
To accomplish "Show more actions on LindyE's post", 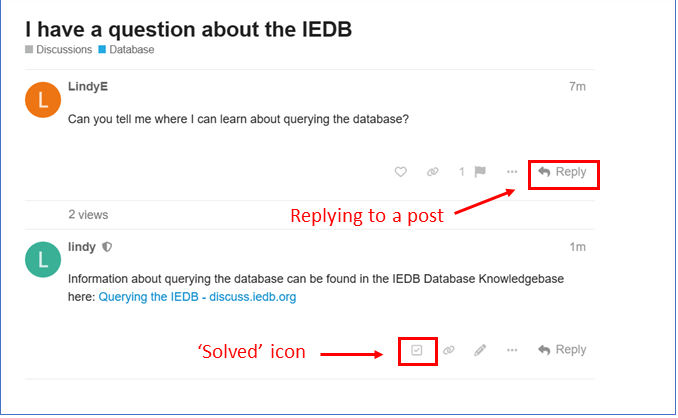I will (512, 172).
